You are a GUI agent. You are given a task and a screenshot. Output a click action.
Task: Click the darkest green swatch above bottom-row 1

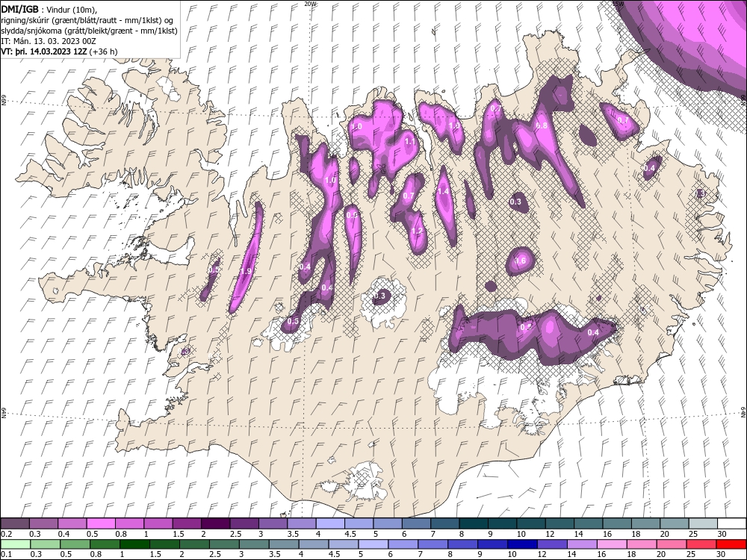[134, 544]
